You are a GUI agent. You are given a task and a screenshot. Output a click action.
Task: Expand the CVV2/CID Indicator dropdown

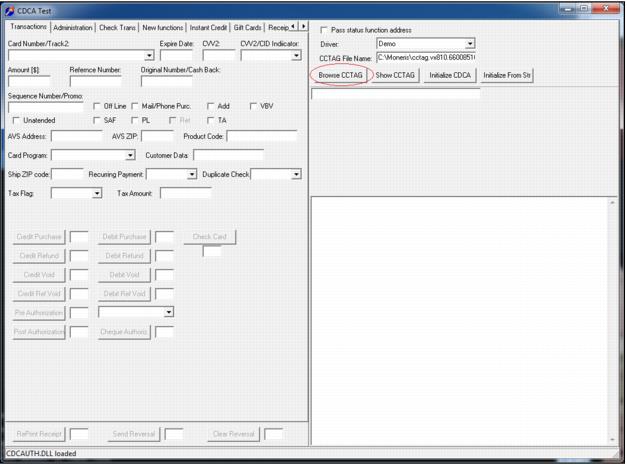[x=296, y=56]
